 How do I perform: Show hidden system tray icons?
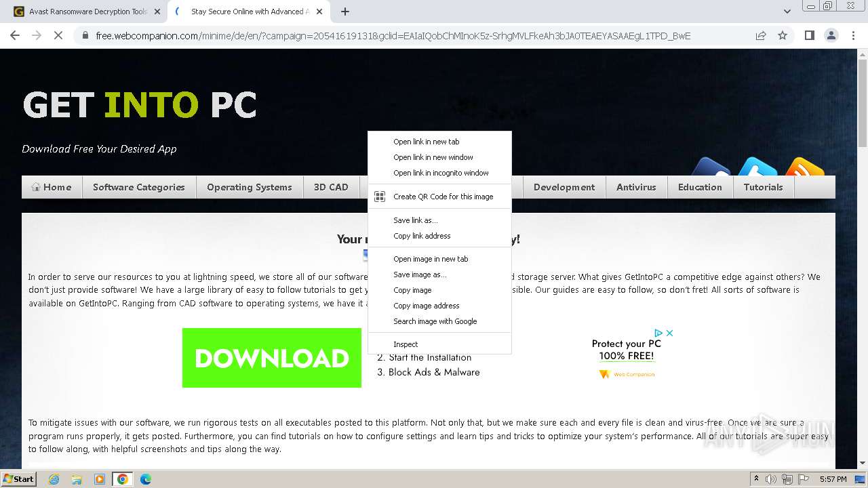pyautogui.click(x=757, y=479)
